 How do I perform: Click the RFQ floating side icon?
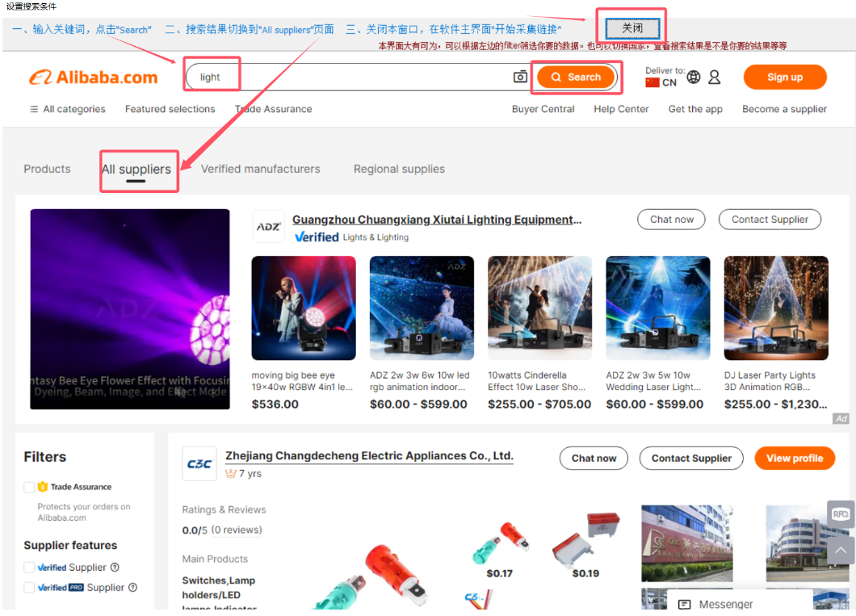pos(841,514)
